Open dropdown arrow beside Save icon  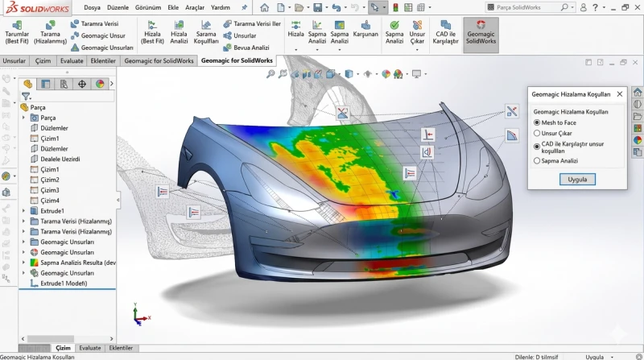pyautogui.click(x=326, y=7)
